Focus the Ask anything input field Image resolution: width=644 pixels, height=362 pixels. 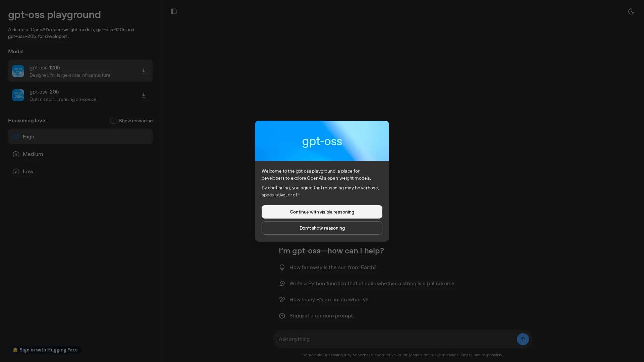396,339
